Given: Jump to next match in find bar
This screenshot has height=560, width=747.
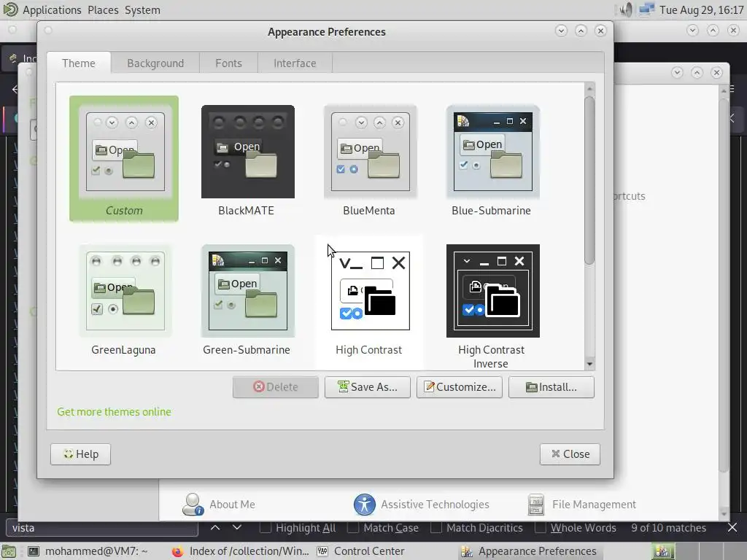Looking at the screenshot, I should click(237, 528).
